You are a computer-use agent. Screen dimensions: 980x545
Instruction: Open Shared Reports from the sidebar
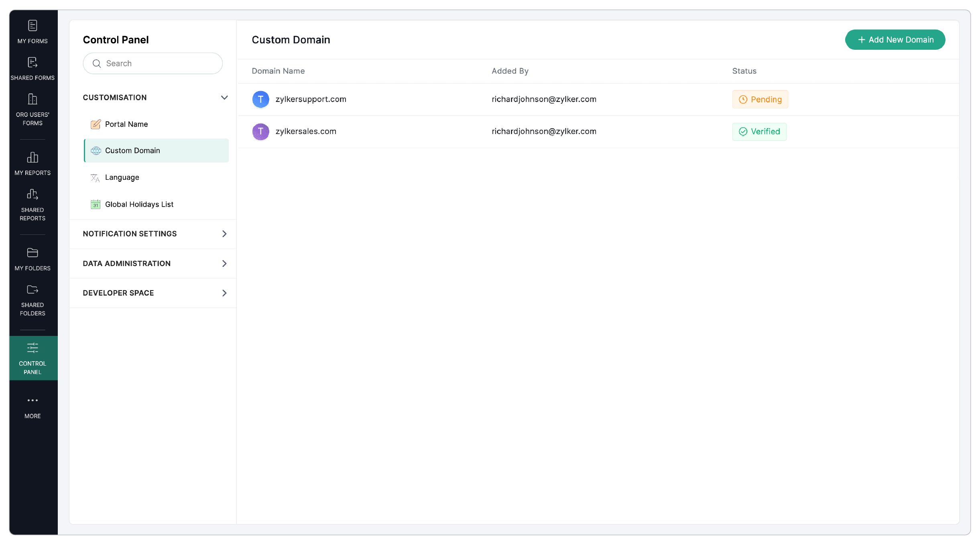coord(33,200)
